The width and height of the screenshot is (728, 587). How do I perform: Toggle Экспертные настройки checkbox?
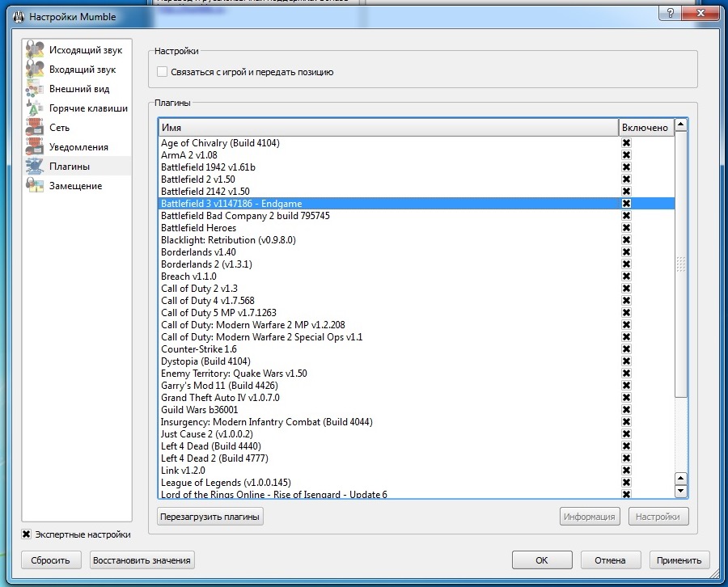click(x=27, y=534)
